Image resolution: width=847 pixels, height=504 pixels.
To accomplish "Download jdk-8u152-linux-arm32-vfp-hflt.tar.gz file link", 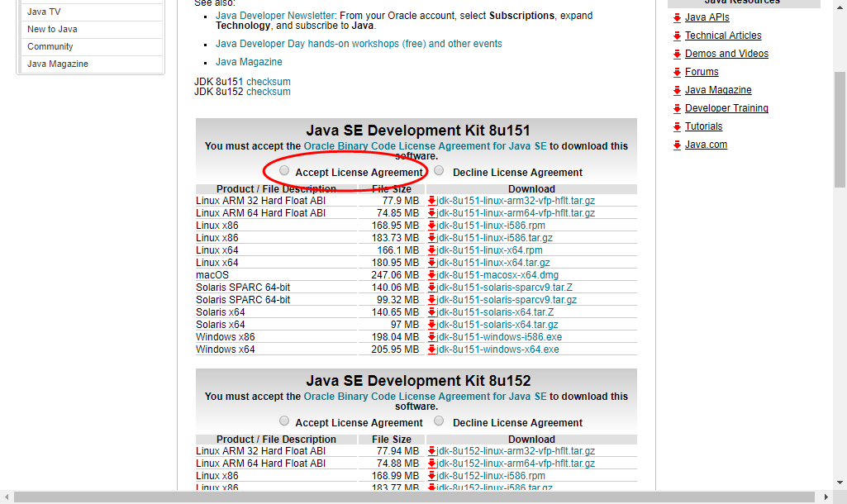I will pyautogui.click(x=516, y=451).
